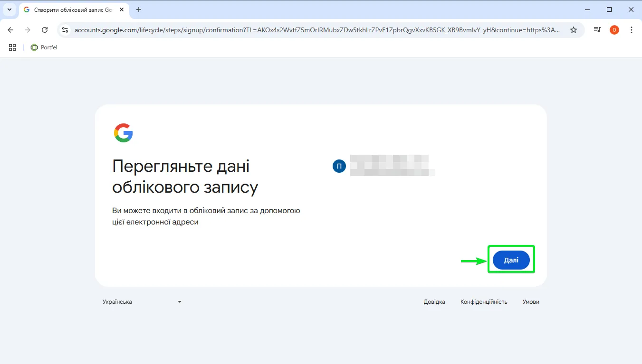Minimize the Chrome window
This screenshot has height=364, width=642.
587,9
